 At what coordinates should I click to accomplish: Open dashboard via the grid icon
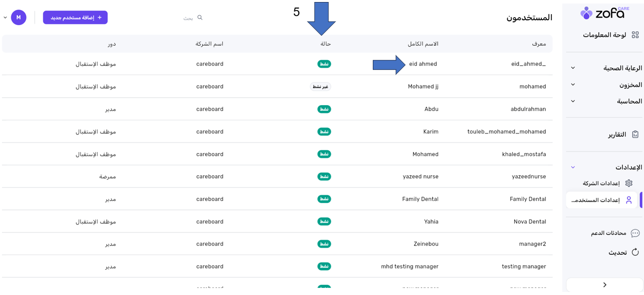(636, 35)
